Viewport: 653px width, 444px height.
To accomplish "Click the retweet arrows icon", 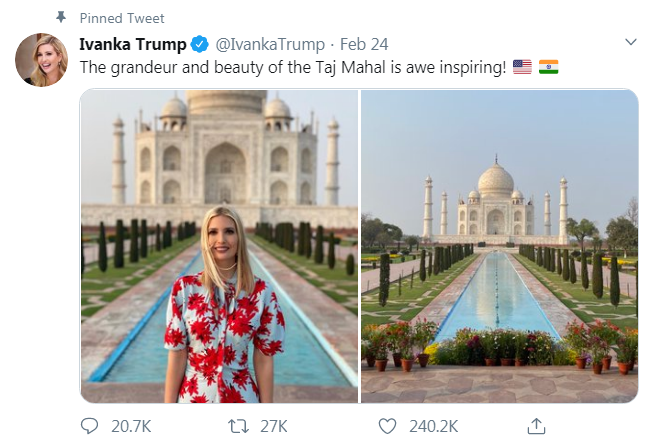I will pos(238,426).
